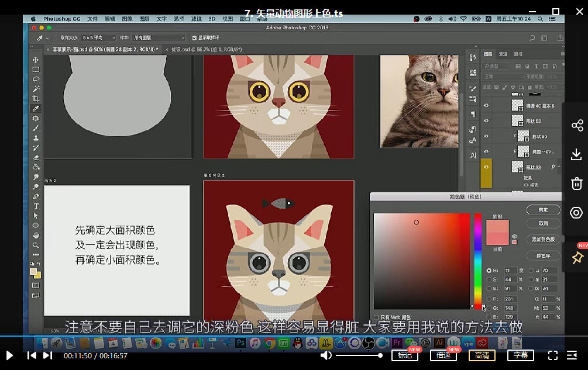The width and height of the screenshot is (588, 370).
Task: Select the Type (T) tool
Action: pyautogui.click(x=36, y=206)
